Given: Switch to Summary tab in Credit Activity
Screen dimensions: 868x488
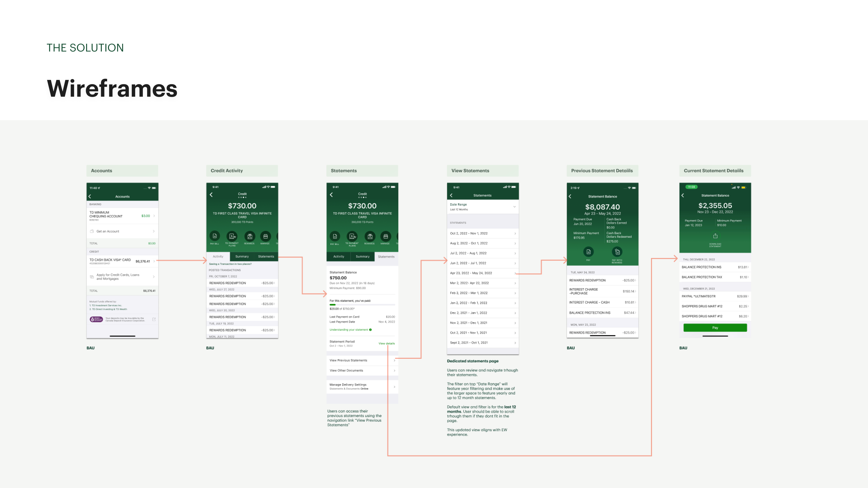Looking at the screenshot, I should [x=242, y=257].
